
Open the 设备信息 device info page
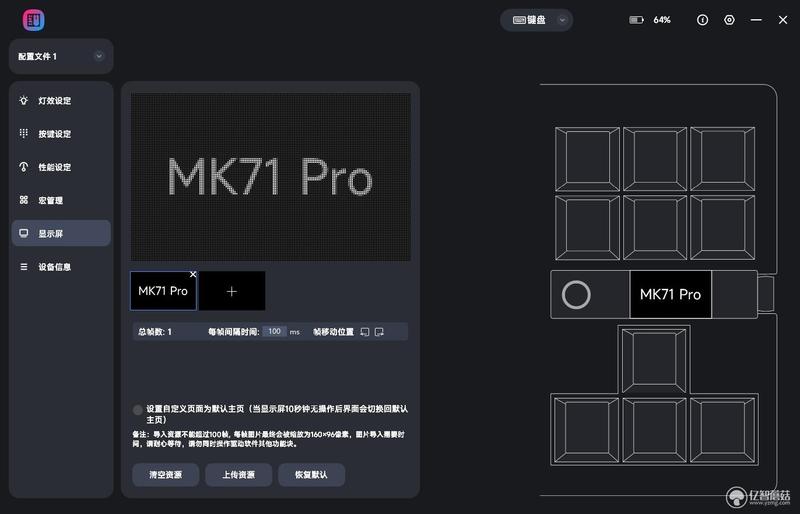pyautogui.click(x=61, y=266)
